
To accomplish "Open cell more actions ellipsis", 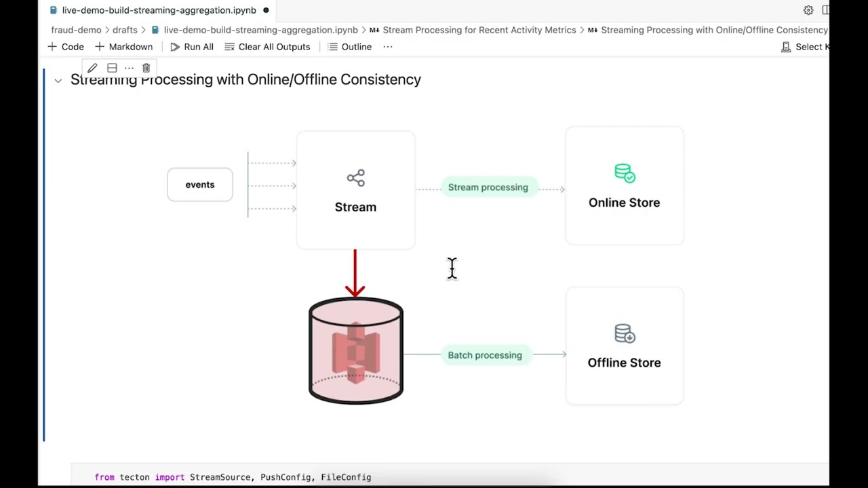I will (x=129, y=68).
